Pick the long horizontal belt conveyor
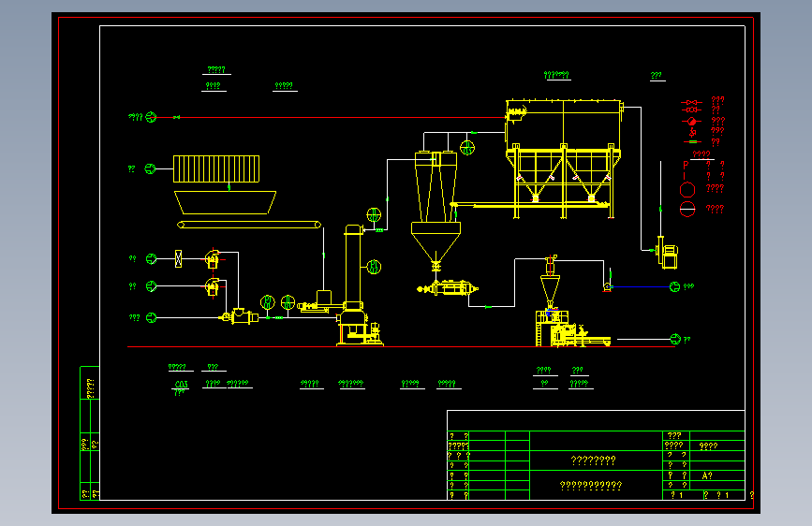Screen dimensions: 812x526 click(x=249, y=225)
